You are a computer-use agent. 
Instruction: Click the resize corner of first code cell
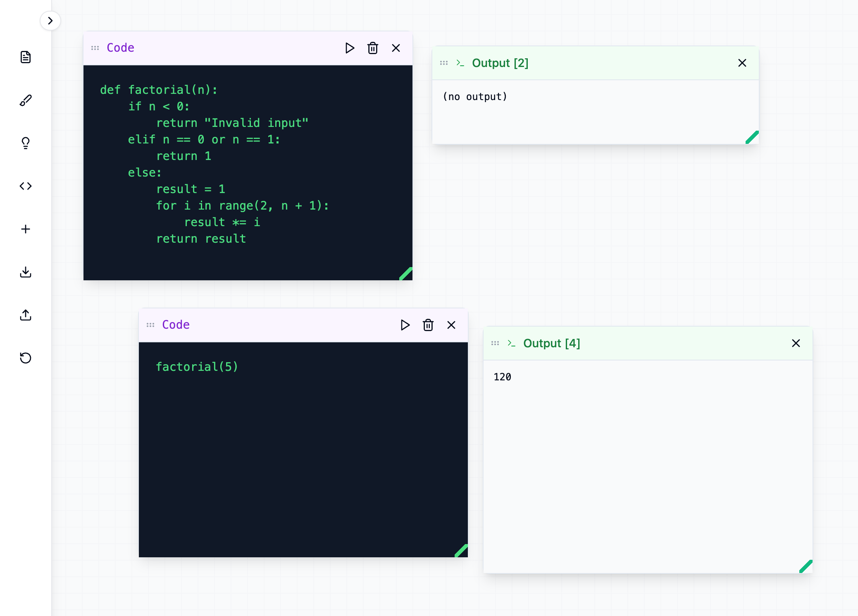pyautogui.click(x=406, y=274)
